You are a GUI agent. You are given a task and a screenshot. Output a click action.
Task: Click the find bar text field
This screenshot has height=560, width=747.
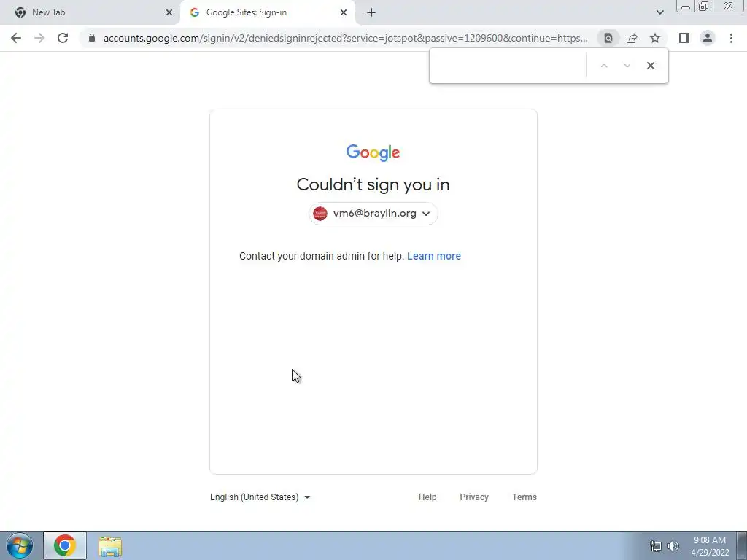(x=508, y=66)
